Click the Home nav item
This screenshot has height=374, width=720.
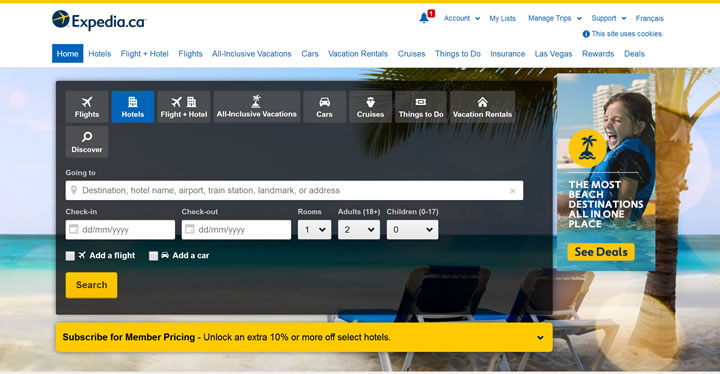pyautogui.click(x=68, y=54)
